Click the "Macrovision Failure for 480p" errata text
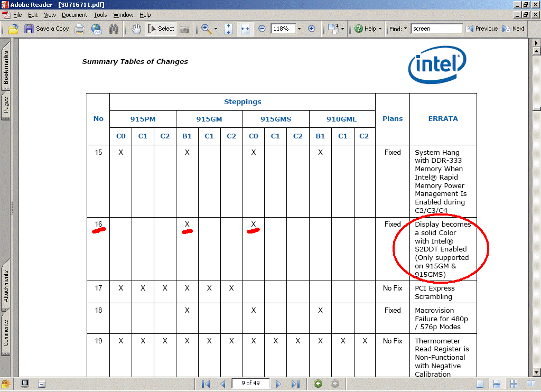Image resolution: width=541 pixels, height=392 pixels. click(441, 319)
